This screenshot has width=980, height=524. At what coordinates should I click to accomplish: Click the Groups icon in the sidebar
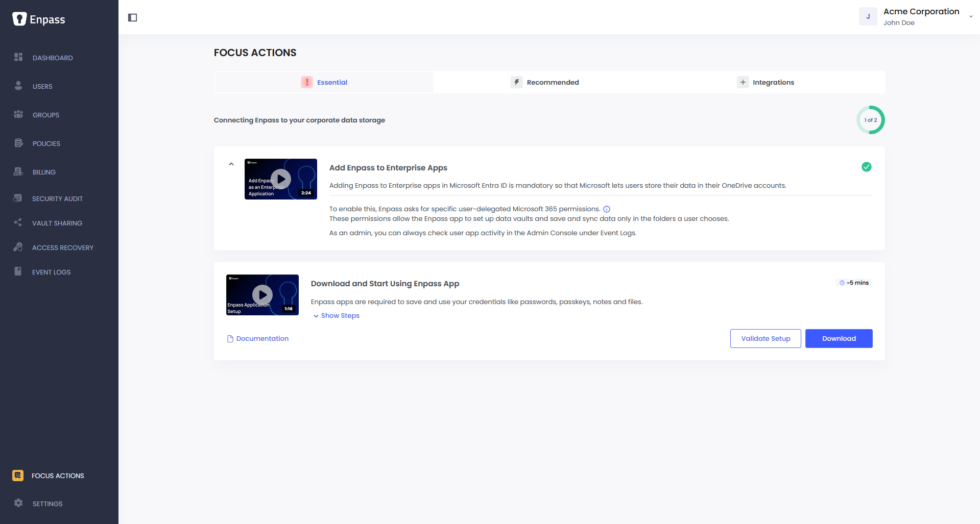click(x=18, y=114)
